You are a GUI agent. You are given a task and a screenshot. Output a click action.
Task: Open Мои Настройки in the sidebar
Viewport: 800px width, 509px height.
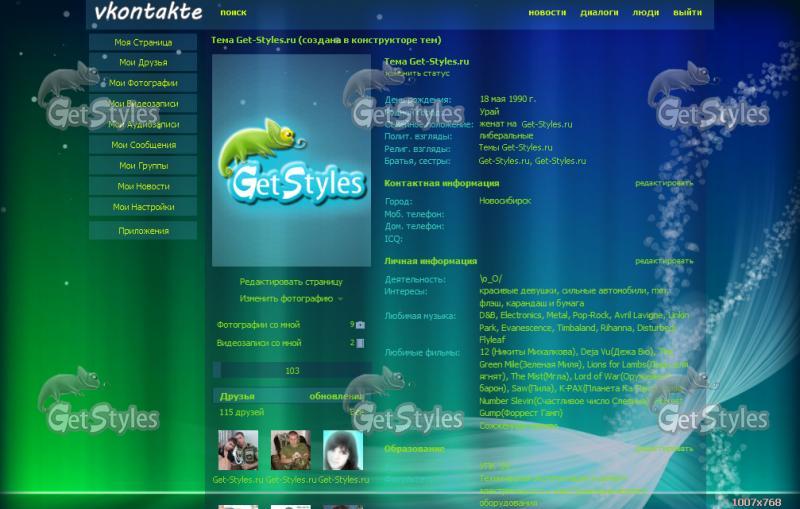click(143, 207)
